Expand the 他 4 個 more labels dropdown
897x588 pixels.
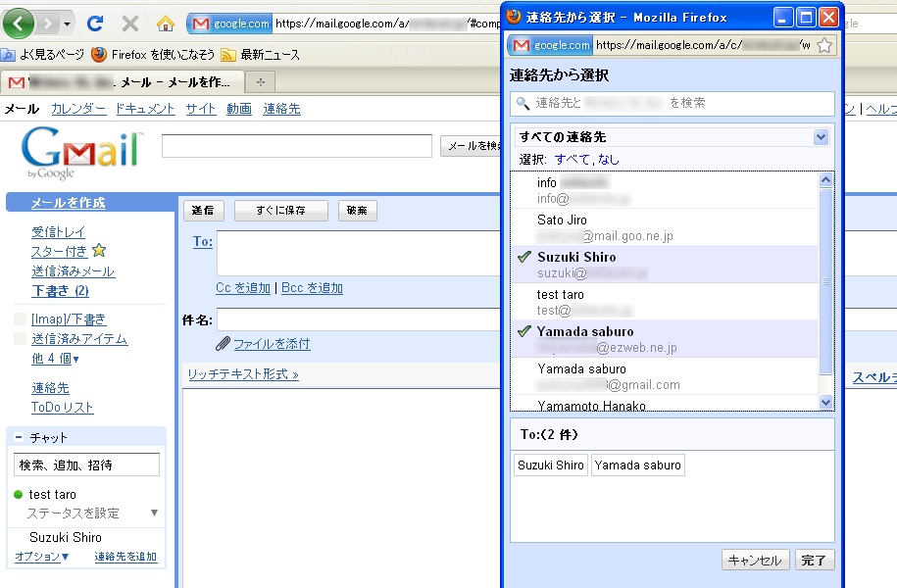pos(55,359)
